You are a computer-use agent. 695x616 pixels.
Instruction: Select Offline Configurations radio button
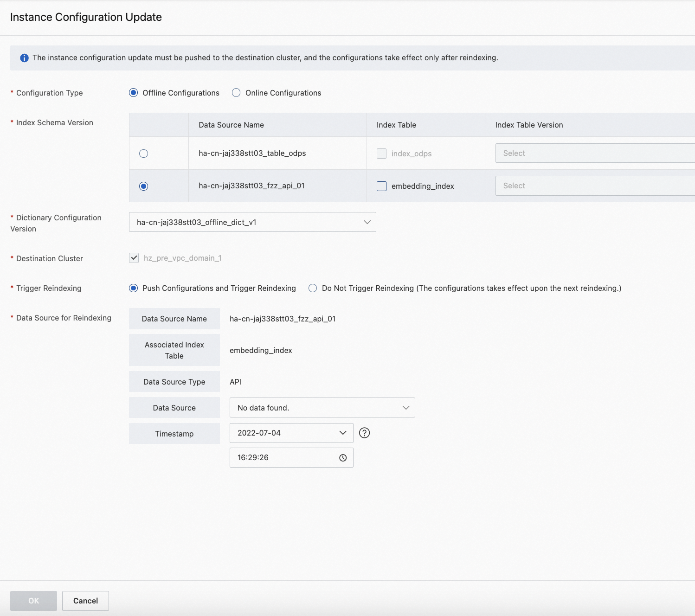pos(134,93)
